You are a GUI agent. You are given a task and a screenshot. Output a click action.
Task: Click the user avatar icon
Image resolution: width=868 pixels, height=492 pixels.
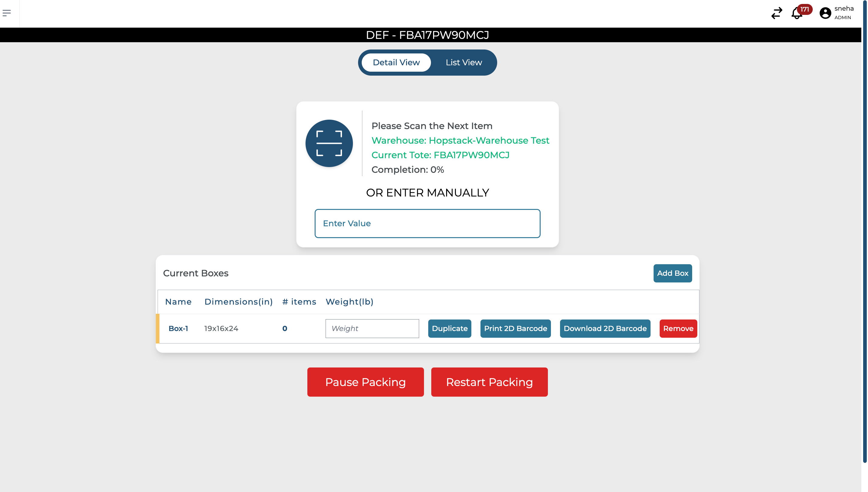coord(825,13)
